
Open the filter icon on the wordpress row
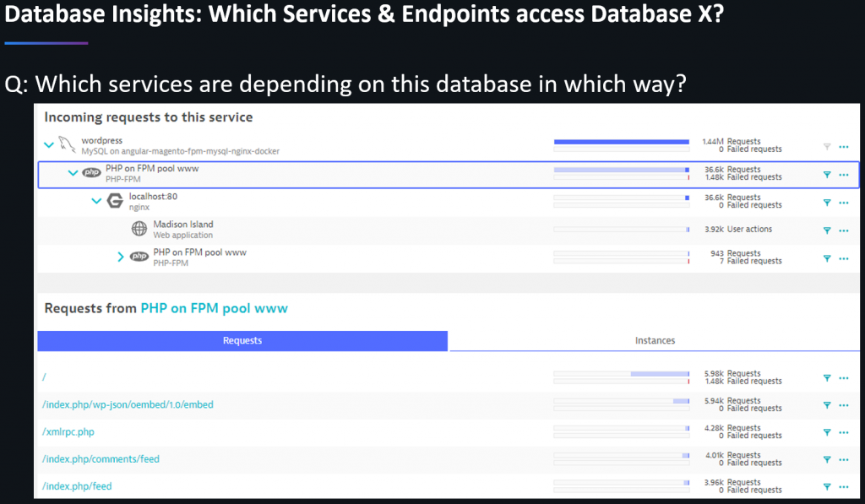829,146
